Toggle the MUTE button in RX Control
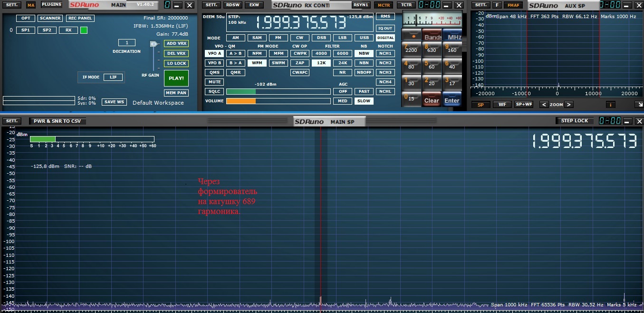 pos(214,82)
